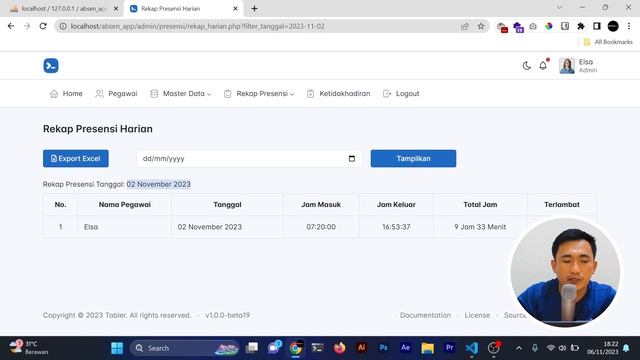640x360 pixels.
Task: Open the calendar picker icon
Action: click(x=352, y=158)
